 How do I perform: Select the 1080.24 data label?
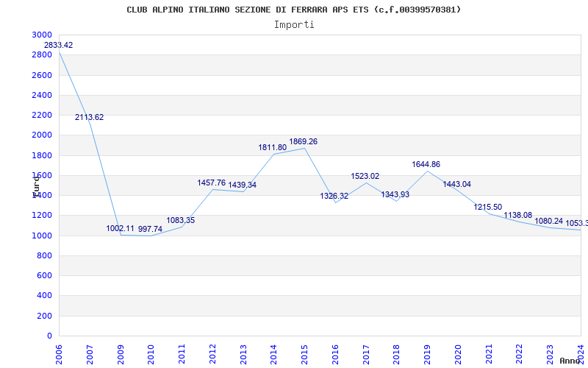(x=548, y=222)
